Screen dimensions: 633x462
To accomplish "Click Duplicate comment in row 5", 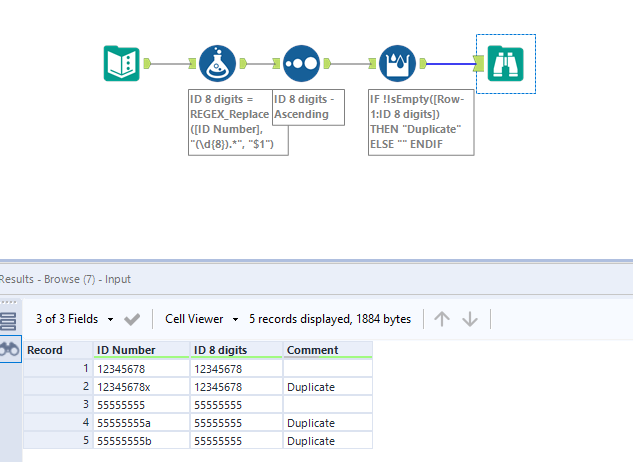I will click(x=327, y=441).
